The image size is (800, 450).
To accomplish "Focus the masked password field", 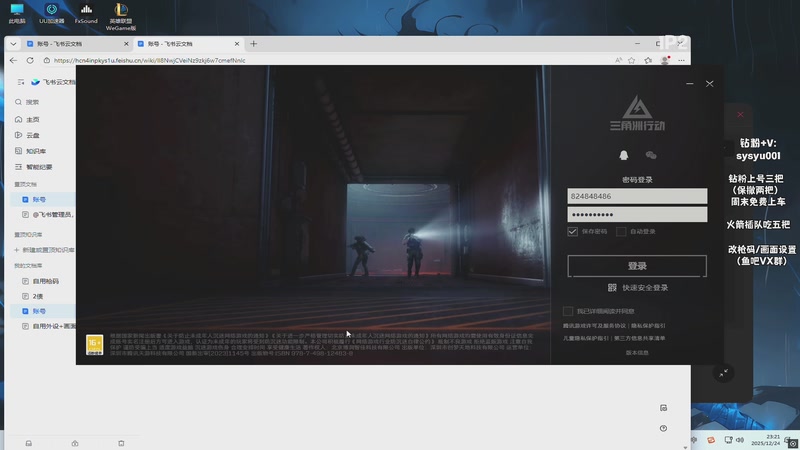I will tap(637, 214).
